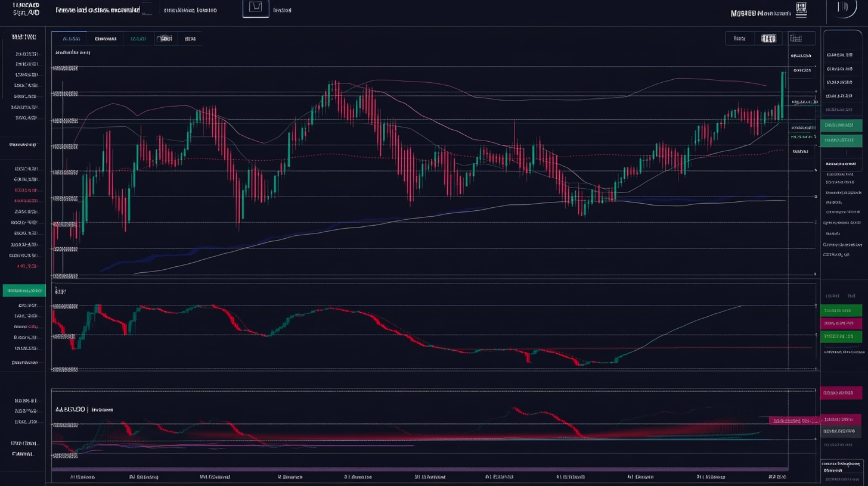Switch to the green-labeled timeframe tab
Image resolution: width=868 pixels, height=486 pixels.
pyautogui.click(x=138, y=38)
